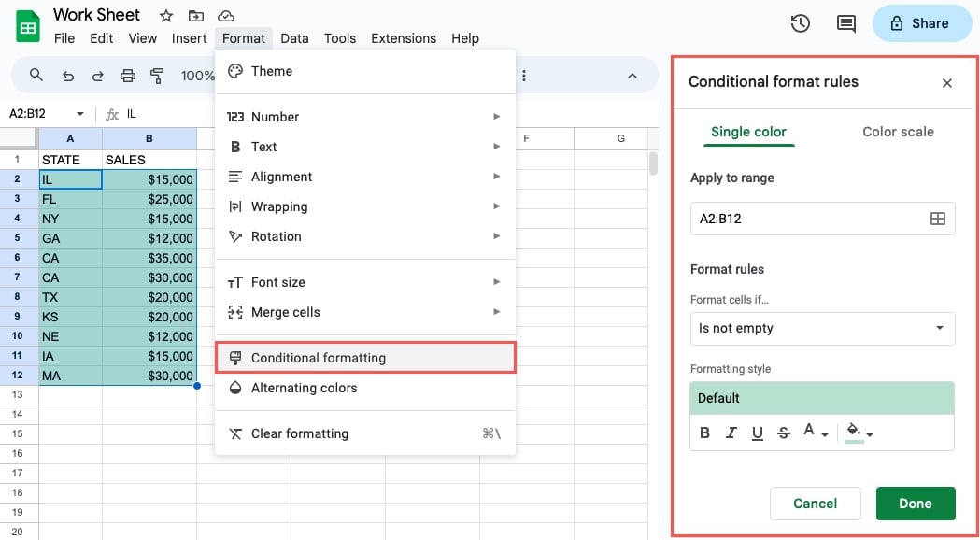Click the Done button
This screenshot has width=980, height=540.
coord(916,504)
